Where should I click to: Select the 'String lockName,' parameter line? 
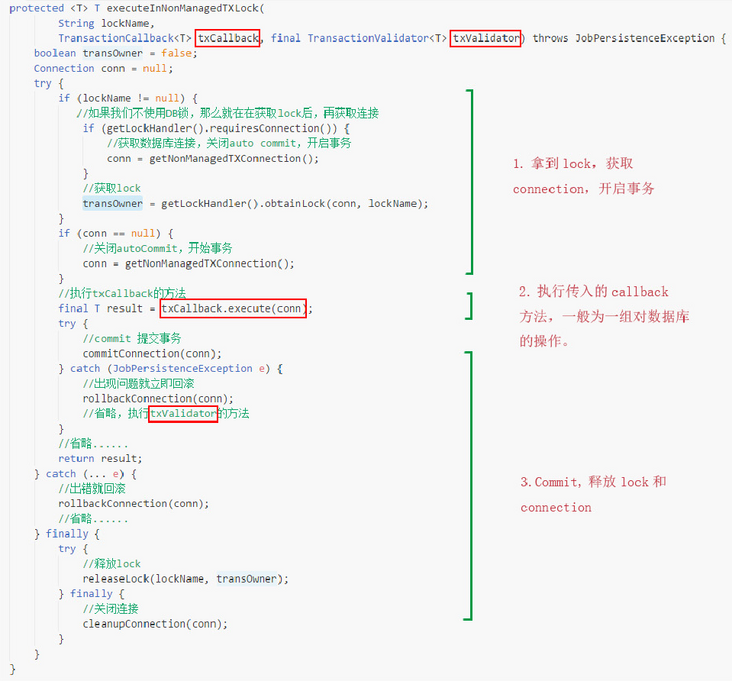[x=106, y=23]
